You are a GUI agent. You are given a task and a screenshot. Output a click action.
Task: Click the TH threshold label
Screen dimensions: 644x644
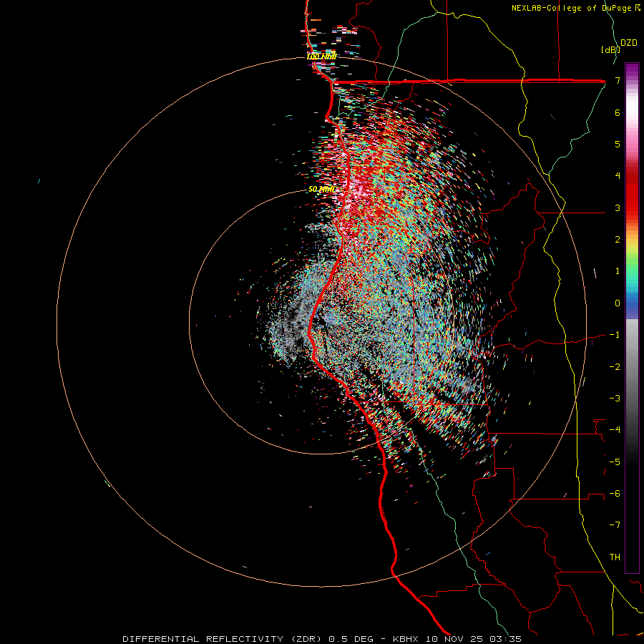[x=615, y=557]
